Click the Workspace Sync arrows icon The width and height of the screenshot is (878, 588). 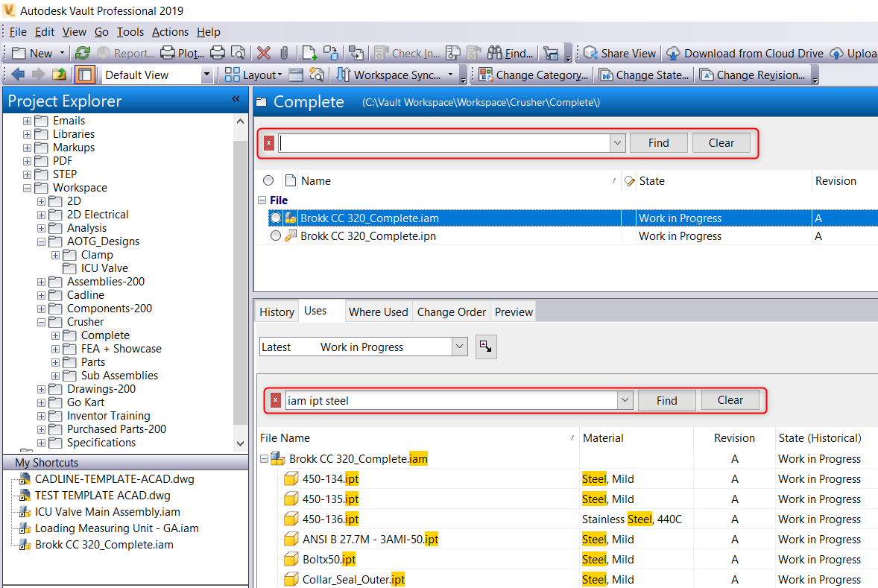coord(344,75)
